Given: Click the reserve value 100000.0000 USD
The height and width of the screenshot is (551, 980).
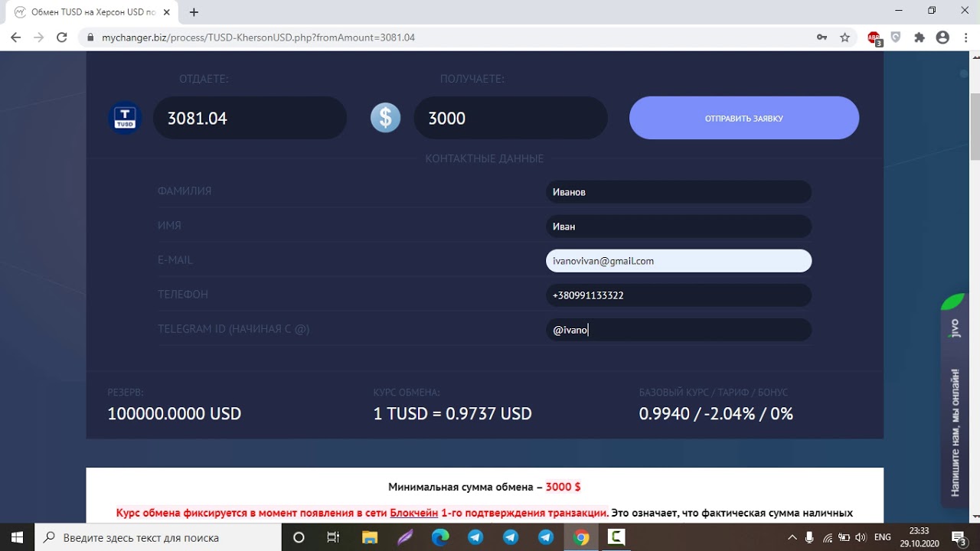Looking at the screenshot, I should (174, 414).
